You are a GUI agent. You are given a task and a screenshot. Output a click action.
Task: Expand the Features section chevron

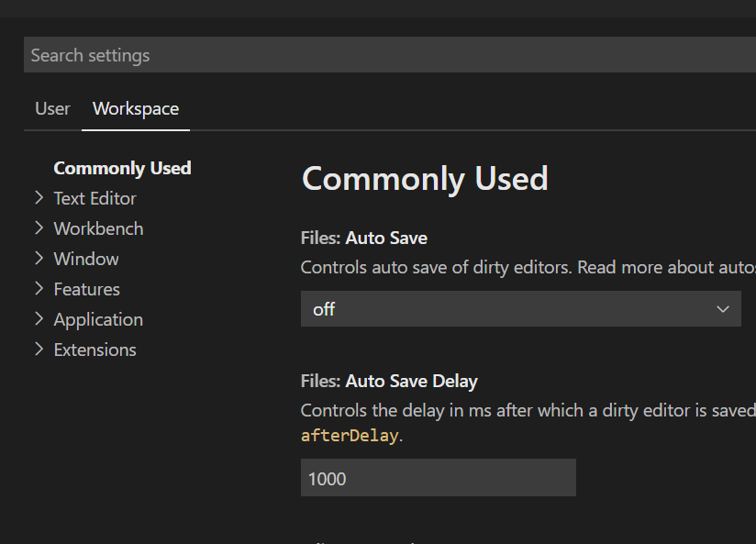tap(39, 289)
